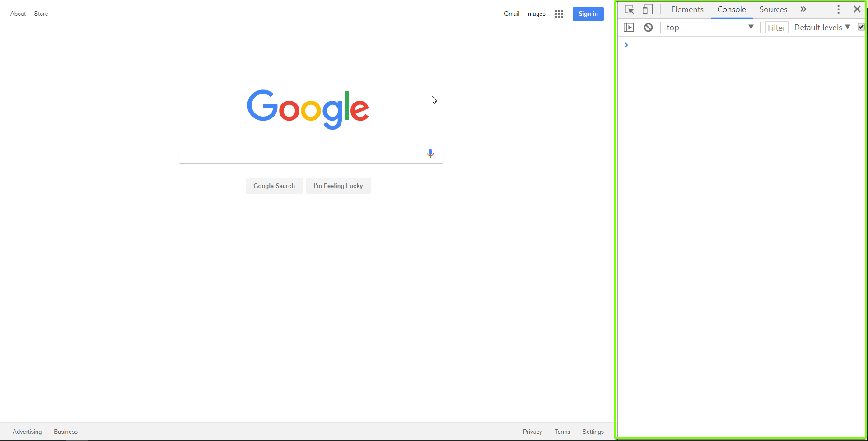Open the Terms footer link

562,432
